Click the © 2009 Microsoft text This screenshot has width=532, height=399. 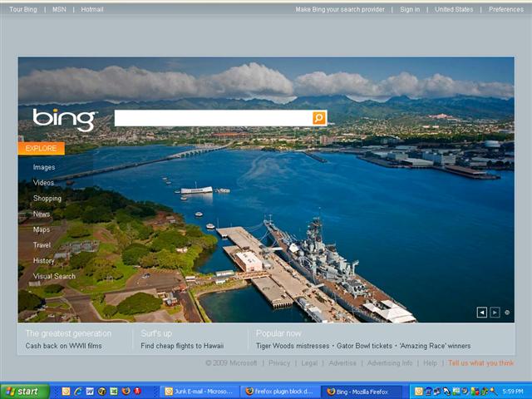231,363
